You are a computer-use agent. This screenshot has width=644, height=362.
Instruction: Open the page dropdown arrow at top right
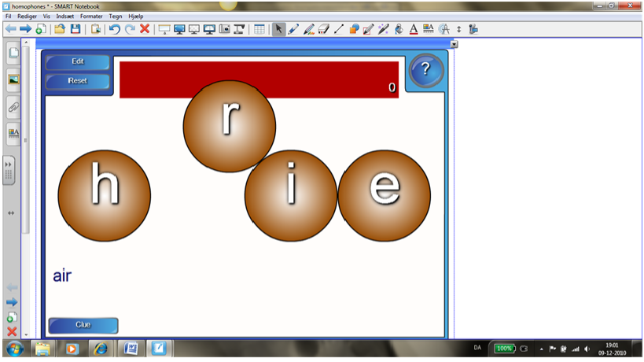point(454,44)
